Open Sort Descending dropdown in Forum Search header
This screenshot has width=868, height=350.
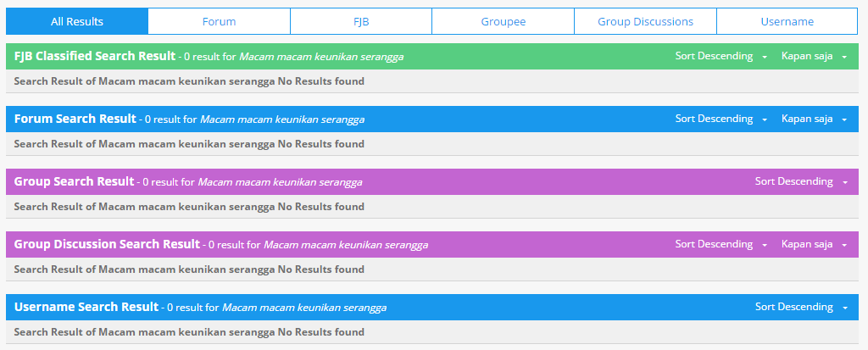click(721, 119)
